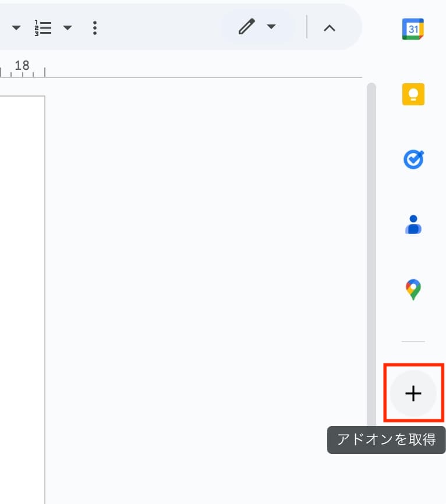Hide the menus with the up chevron

pyautogui.click(x=329, y=28)
